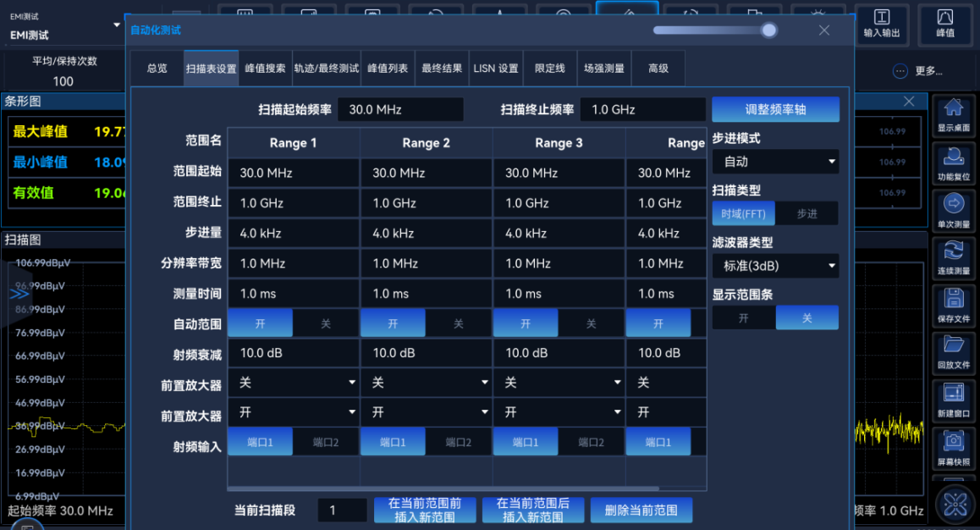展开滤波器类型下拉菜单
The image size is (980, 530).
[775, 266]
